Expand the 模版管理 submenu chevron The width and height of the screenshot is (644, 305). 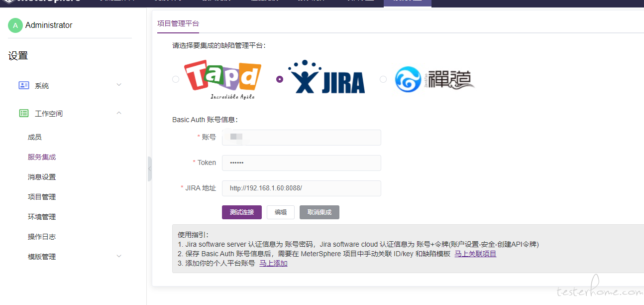click(119, 256)
